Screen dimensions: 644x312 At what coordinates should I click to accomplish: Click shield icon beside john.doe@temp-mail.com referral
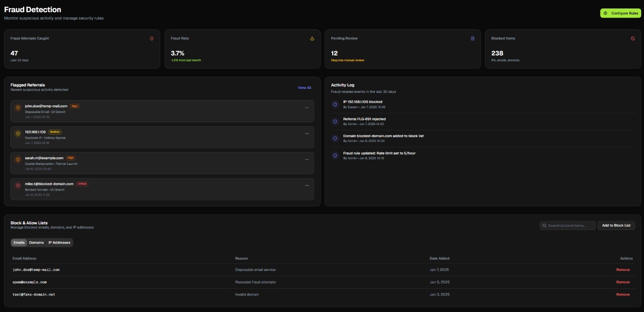[18, 108]
